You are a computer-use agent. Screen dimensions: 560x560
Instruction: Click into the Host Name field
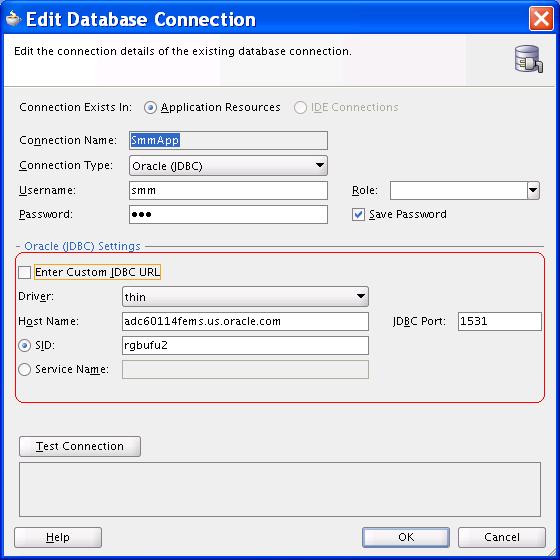(x=245, y=321)
